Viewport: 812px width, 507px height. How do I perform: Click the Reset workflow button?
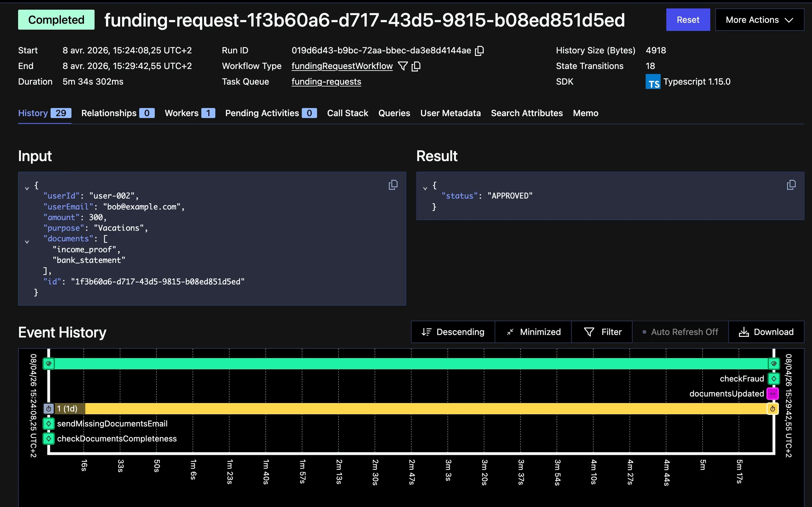pyautogui.click(x=688, y=19)
